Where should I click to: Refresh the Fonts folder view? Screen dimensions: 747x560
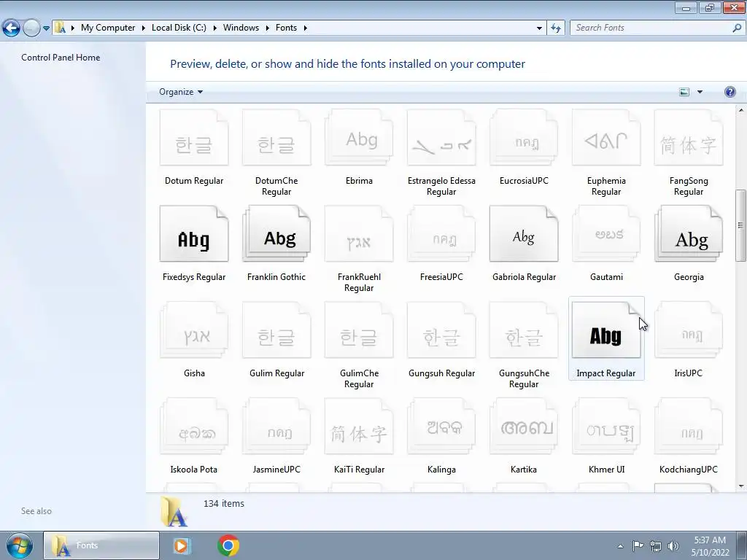(x=555, y=28)
